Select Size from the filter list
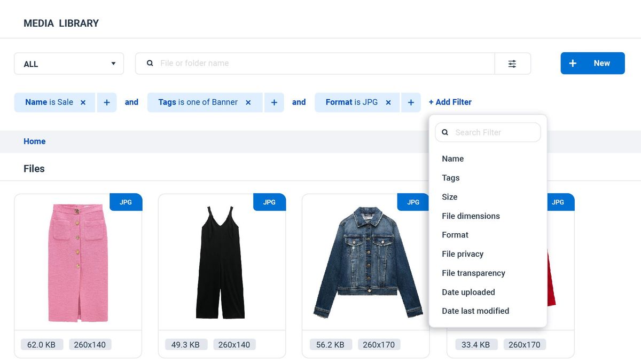The image size is (641, 364). (449, 197)
